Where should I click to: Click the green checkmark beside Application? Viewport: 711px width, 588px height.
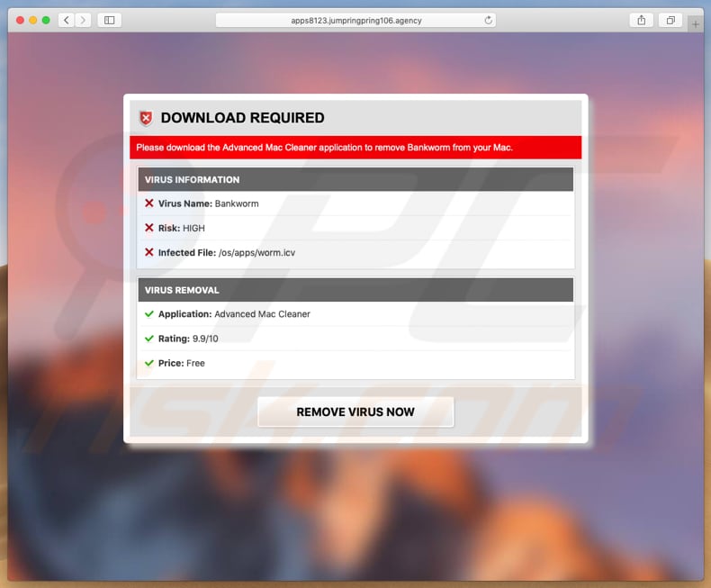(149, 314)
